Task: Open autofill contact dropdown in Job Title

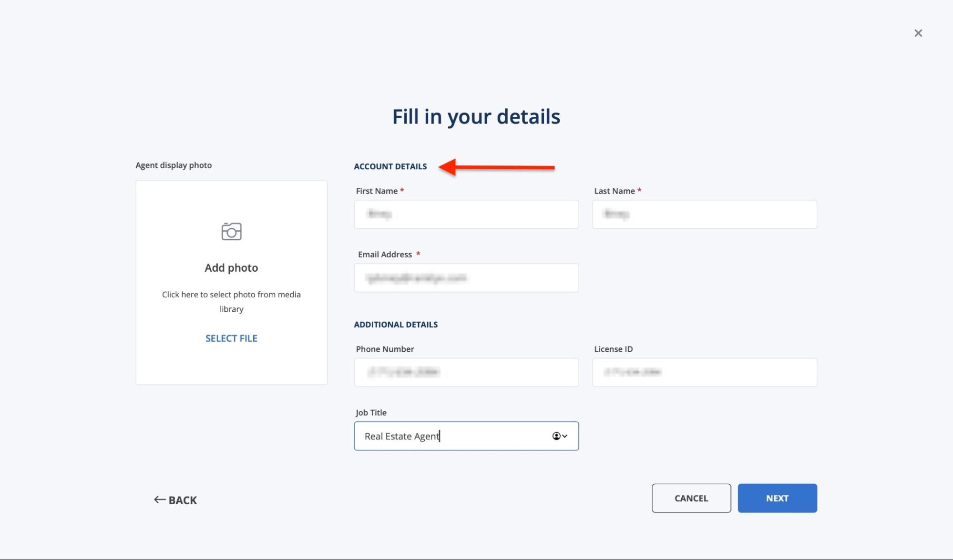Action: click(560, 436)
